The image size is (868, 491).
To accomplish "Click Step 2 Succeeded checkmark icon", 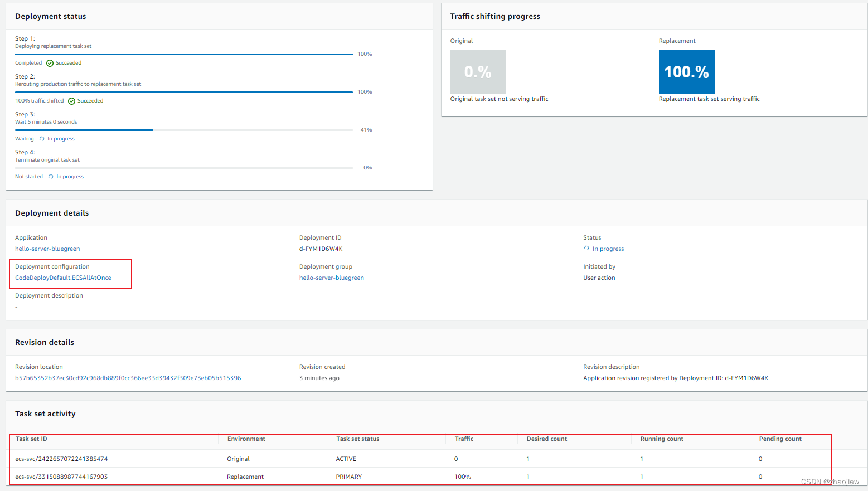I will [71, 101].
